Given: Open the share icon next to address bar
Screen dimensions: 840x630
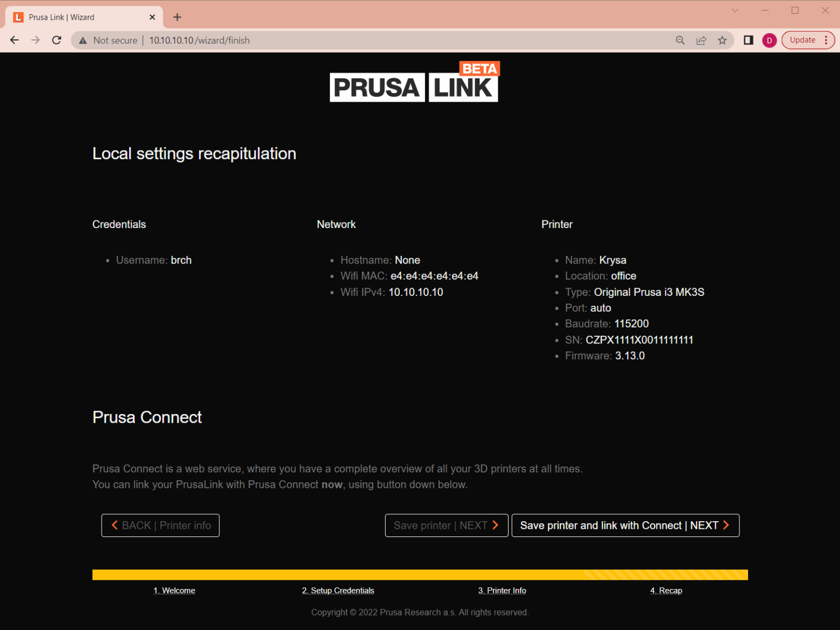Looking at the screenshot, I should (x=701, y=40).
